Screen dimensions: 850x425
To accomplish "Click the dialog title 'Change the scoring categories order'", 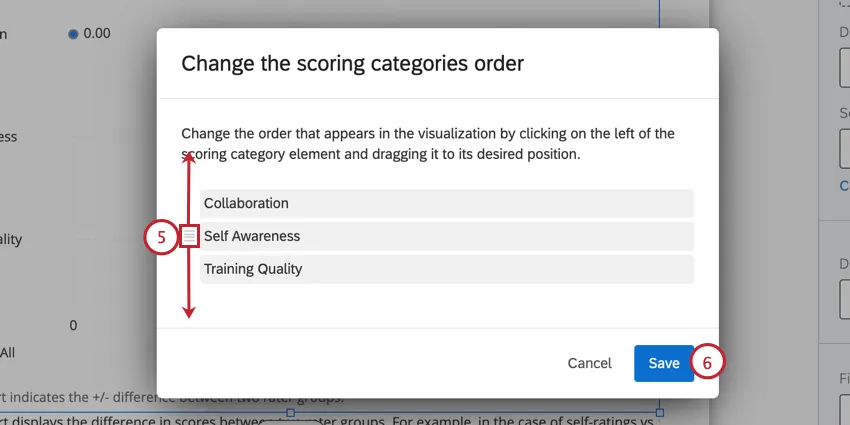I will (352, 64).
